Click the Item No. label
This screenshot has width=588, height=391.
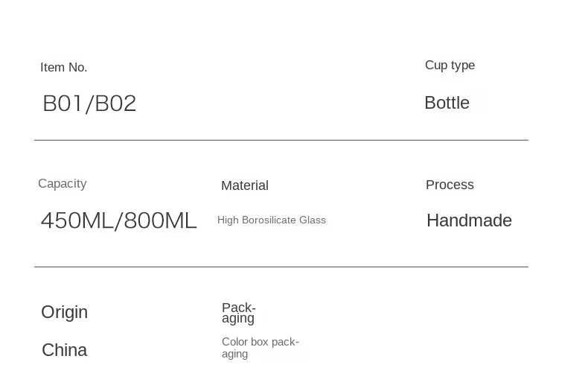[64, 68]
